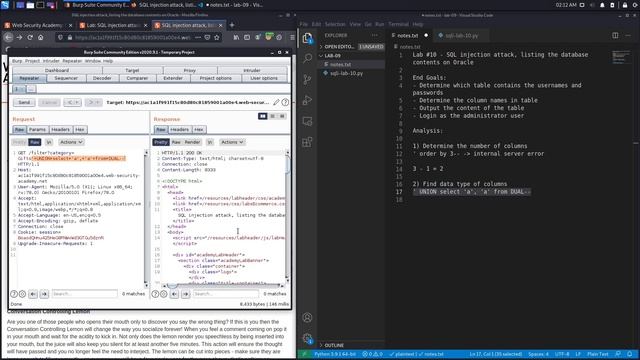Screen dimensions: 640x360
Task: Select combined tabs layout toggle in Burp
Action: click(282, 116)
